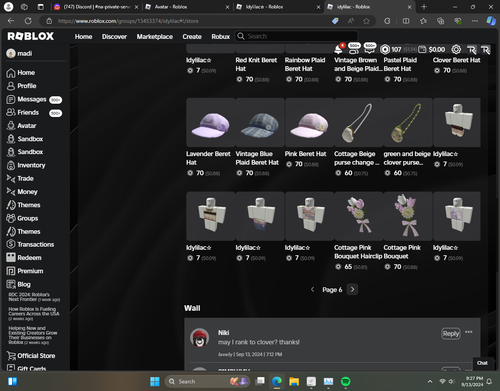Open Clover Beret Hat item

[456, 60]
